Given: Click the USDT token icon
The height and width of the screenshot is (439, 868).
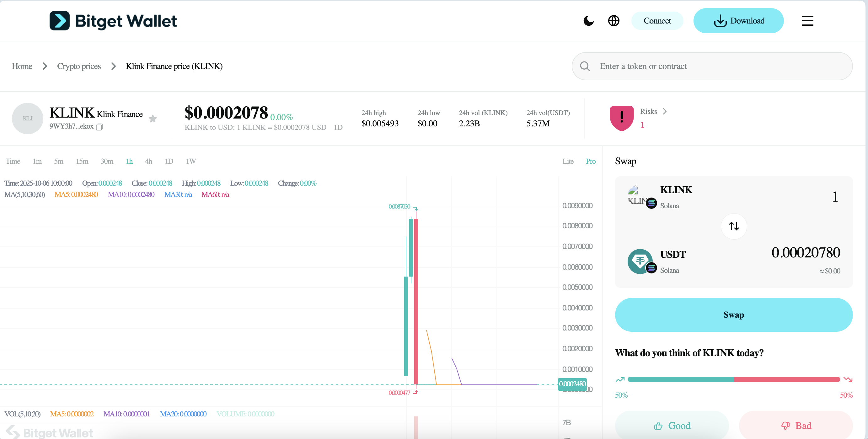Looking at the screenshot, I should 640,261.
